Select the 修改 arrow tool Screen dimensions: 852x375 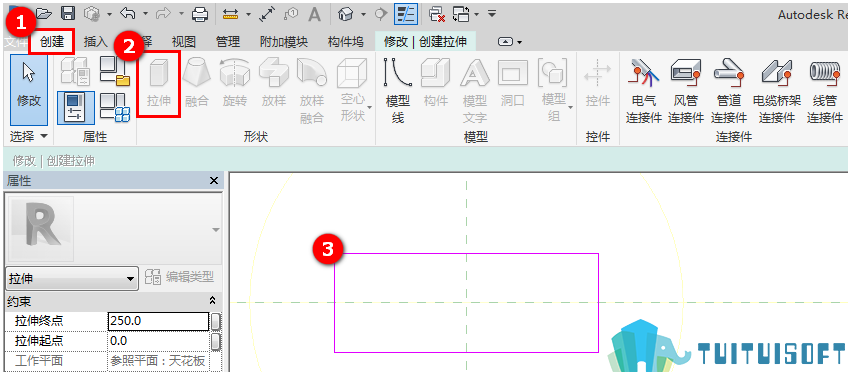click(29, 90)
